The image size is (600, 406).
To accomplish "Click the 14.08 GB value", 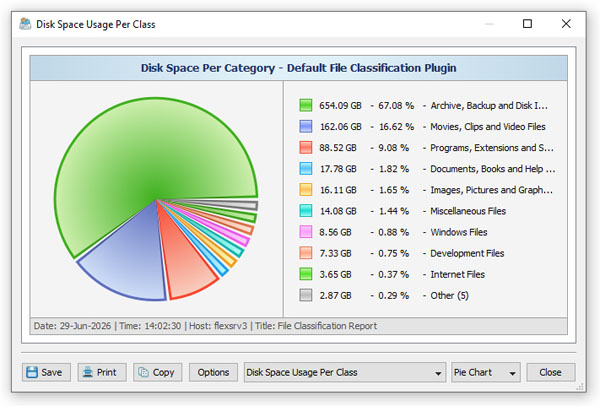I will [338, 211].
